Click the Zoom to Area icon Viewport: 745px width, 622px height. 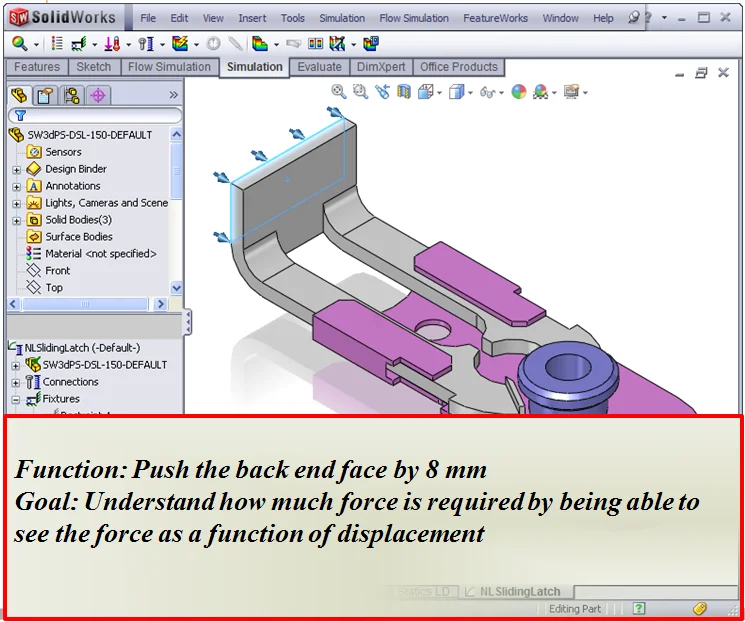pos(360,91)
